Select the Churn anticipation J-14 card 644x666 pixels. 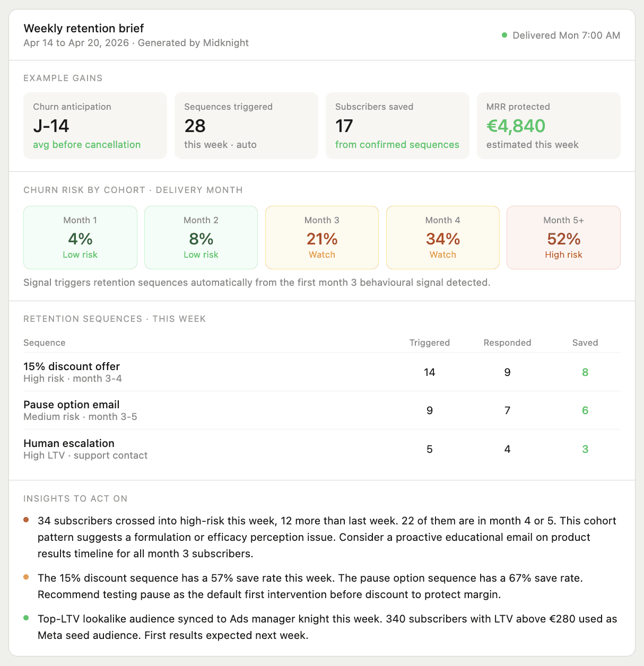[x=95, y=126]
